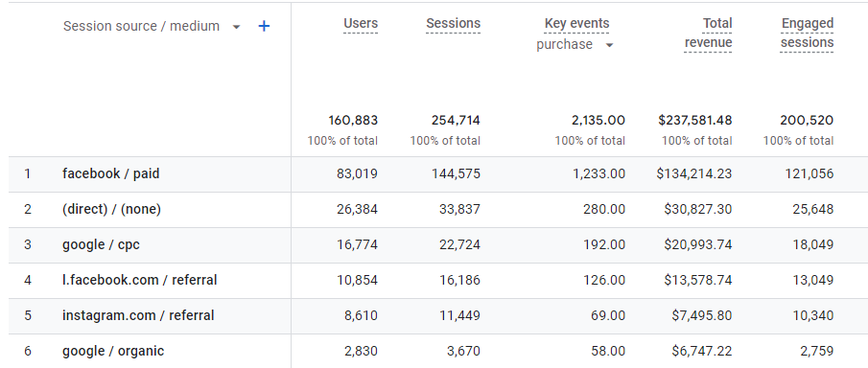The width and height of the screenshot is (868, 368).
Task: Click the 280.00 key events cell
Action: pyautogui.click(x=604, y=209)
